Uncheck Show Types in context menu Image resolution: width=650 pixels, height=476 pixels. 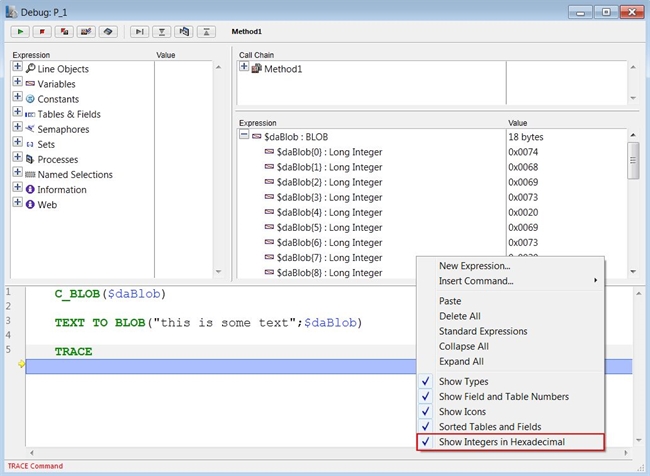coord(463,381)
